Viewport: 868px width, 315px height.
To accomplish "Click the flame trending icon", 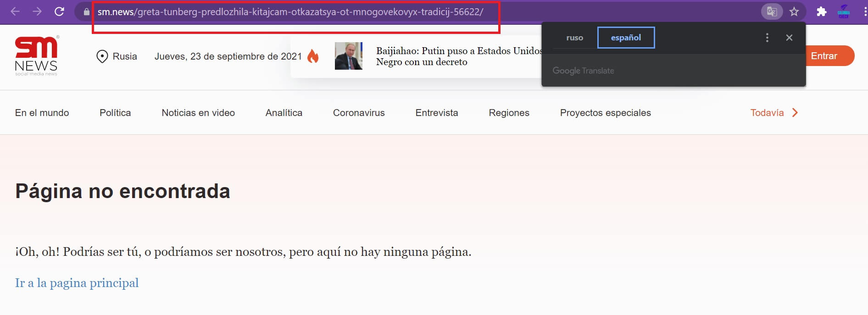I will pyautogui.click(x=313, y=56).
